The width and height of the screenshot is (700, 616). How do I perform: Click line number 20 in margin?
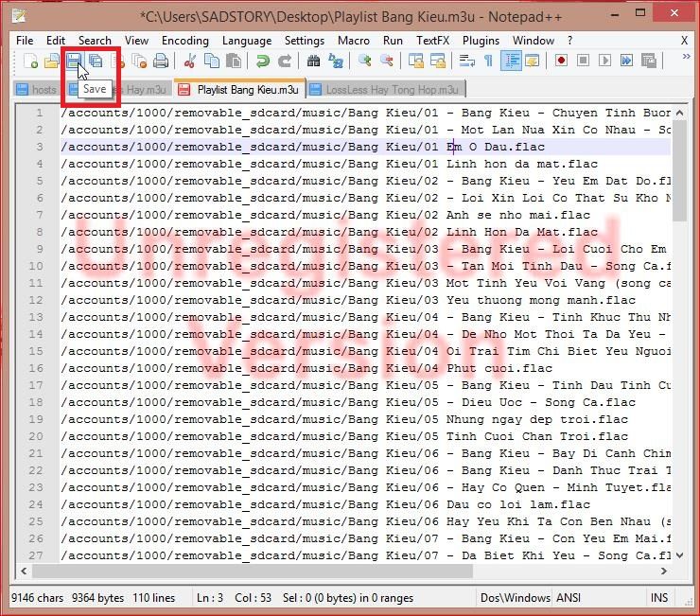tap(36, 436)
